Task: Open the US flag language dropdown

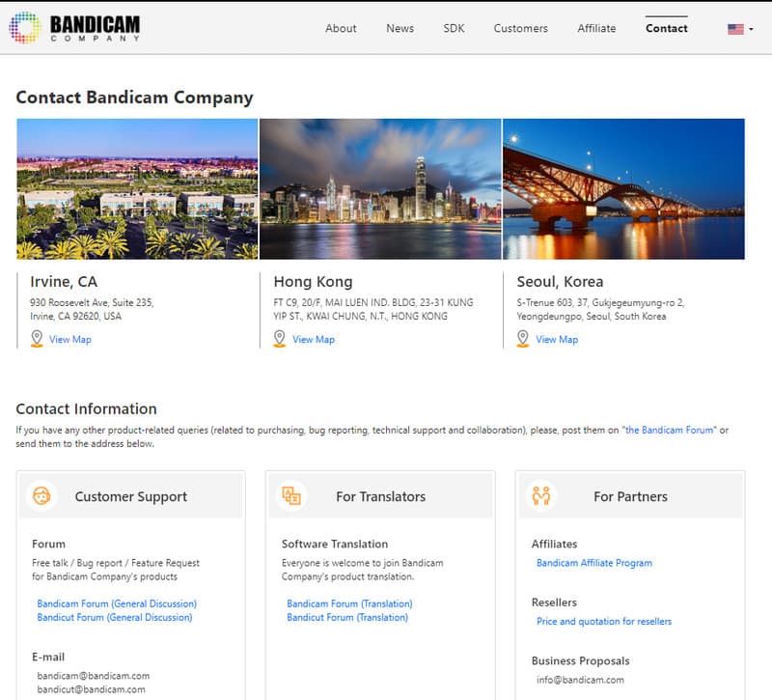Action: tap(740, 29)
